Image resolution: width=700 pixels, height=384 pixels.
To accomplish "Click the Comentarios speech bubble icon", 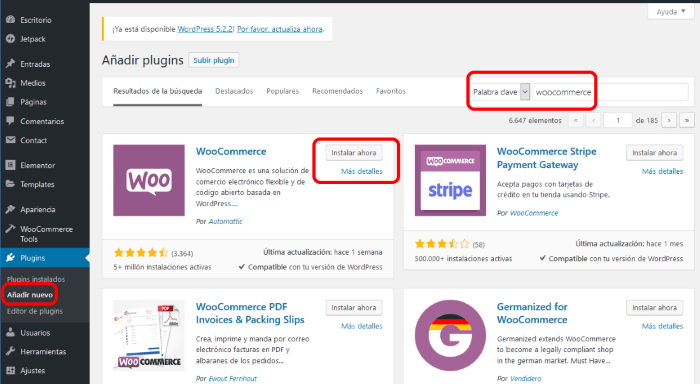I will (11, 121).
